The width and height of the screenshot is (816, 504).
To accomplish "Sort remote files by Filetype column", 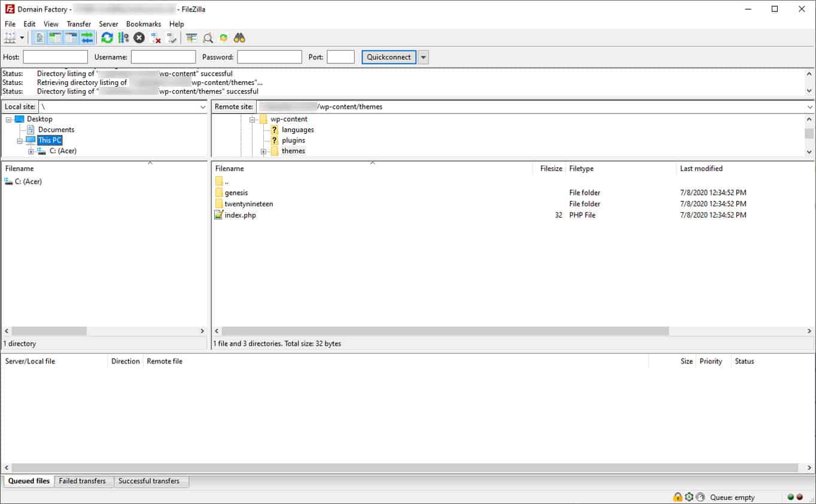I will [x=620, y=169].
